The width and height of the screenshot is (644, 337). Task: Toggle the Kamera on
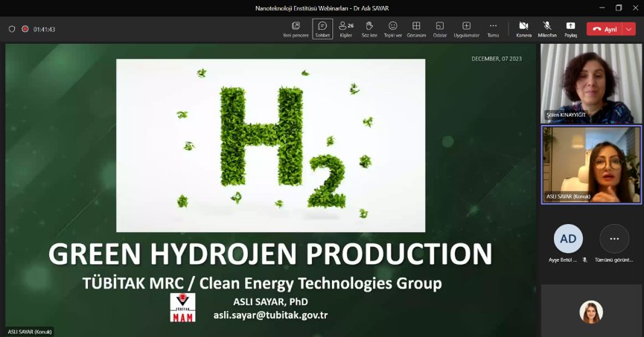(523, 28)
